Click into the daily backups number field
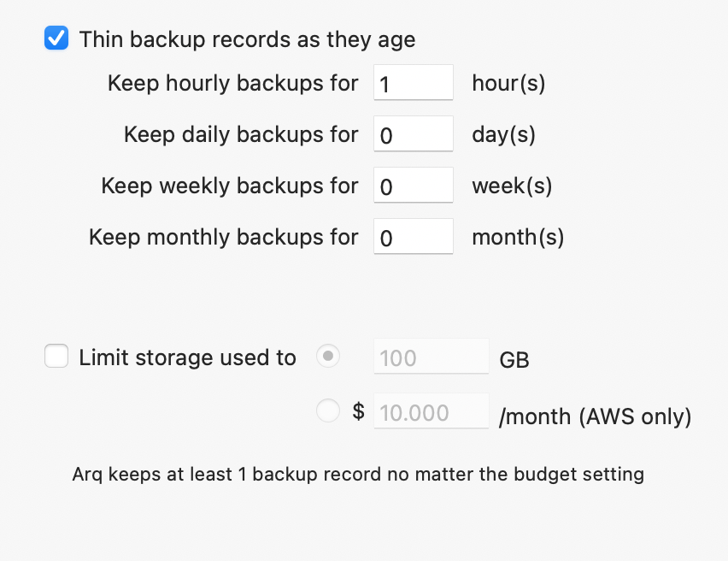 [x=414, y=134]
